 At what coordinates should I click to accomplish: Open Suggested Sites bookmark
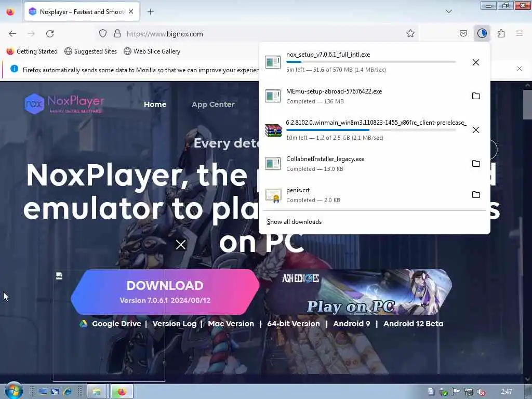coord(90,51)
